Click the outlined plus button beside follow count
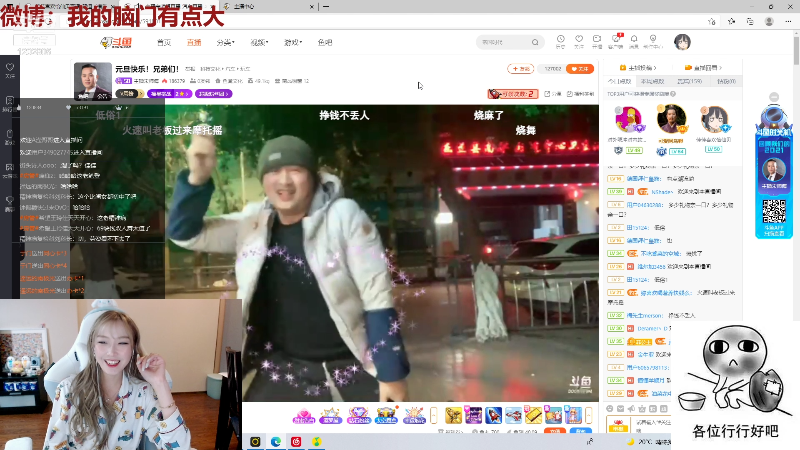The width and height of the screenshot is (800, 450). tap(520, 69)
